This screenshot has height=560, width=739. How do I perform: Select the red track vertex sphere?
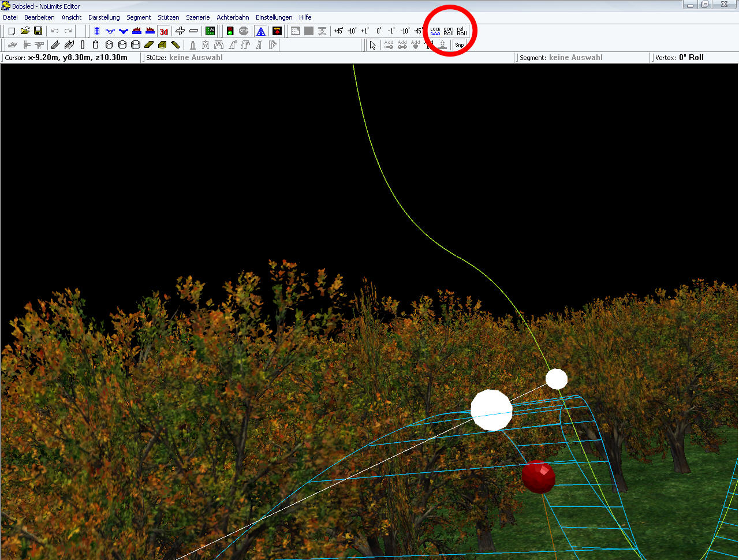click(538, 477)
